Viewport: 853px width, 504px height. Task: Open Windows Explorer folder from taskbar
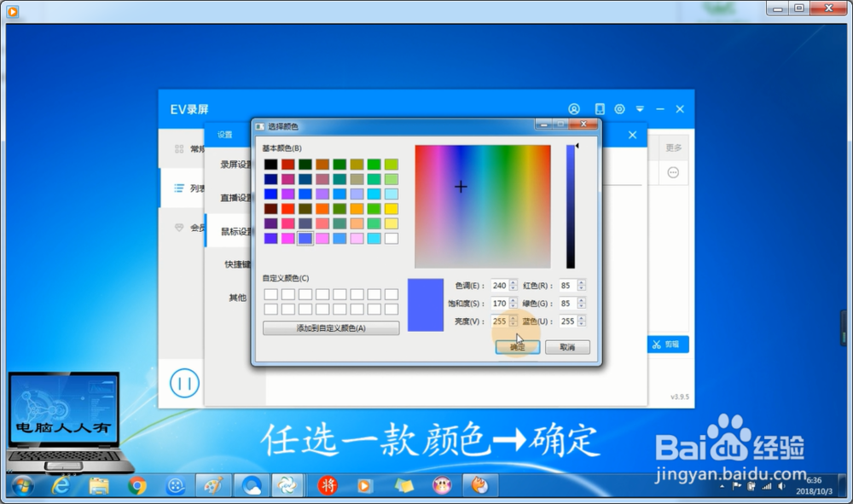coord(98,485)
